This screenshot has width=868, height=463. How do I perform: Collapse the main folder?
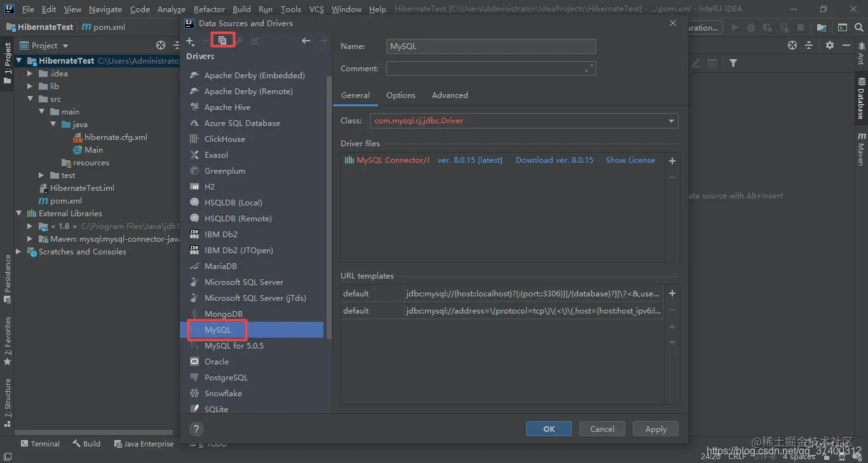point(41,112)
